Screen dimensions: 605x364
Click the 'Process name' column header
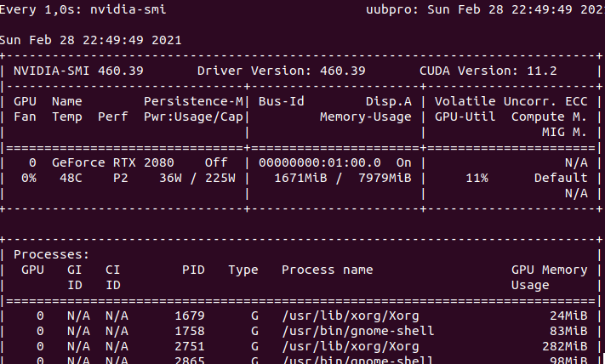coord(328,270)
